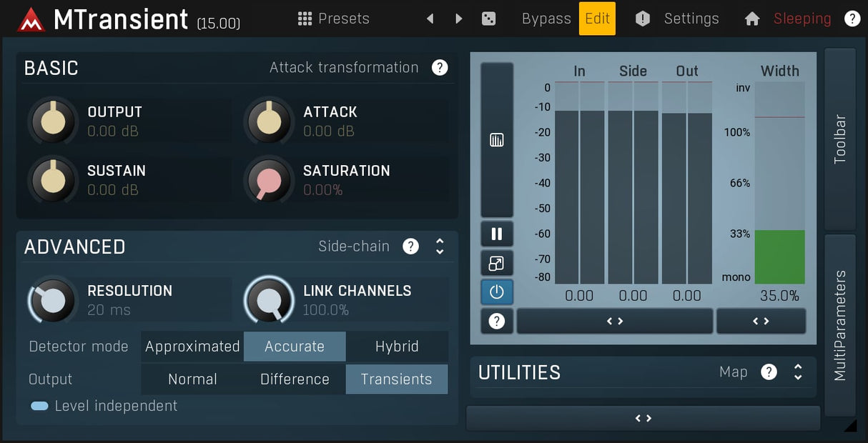The height and width of the screenshot is (443, 868).
Task: Pause the meter display
Action: [496, 234]
